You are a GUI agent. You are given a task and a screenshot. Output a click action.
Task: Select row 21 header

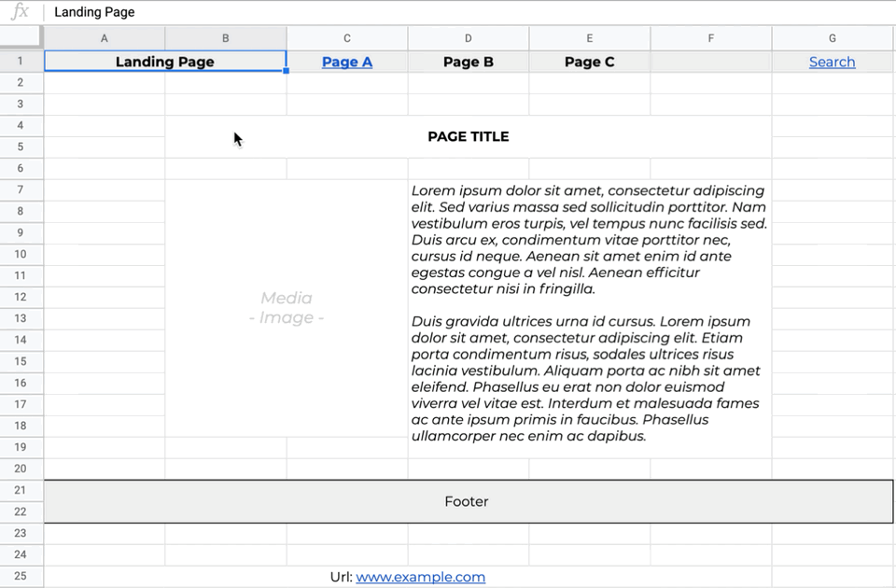click(x=21, y=490)
